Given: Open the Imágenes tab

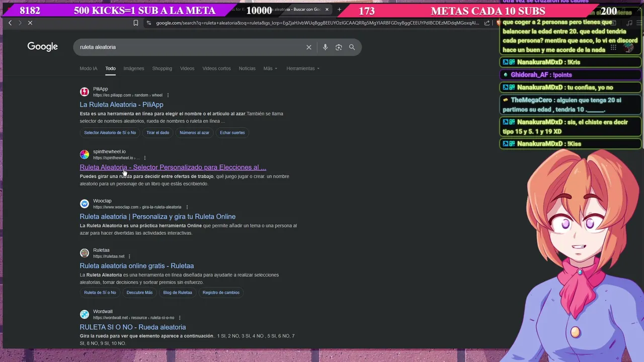Looking at the screenshot, I should tap(134, 68).
